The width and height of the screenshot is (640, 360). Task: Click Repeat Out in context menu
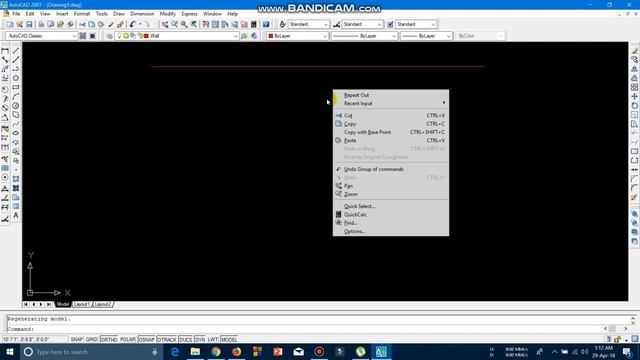tap(391, 95)
